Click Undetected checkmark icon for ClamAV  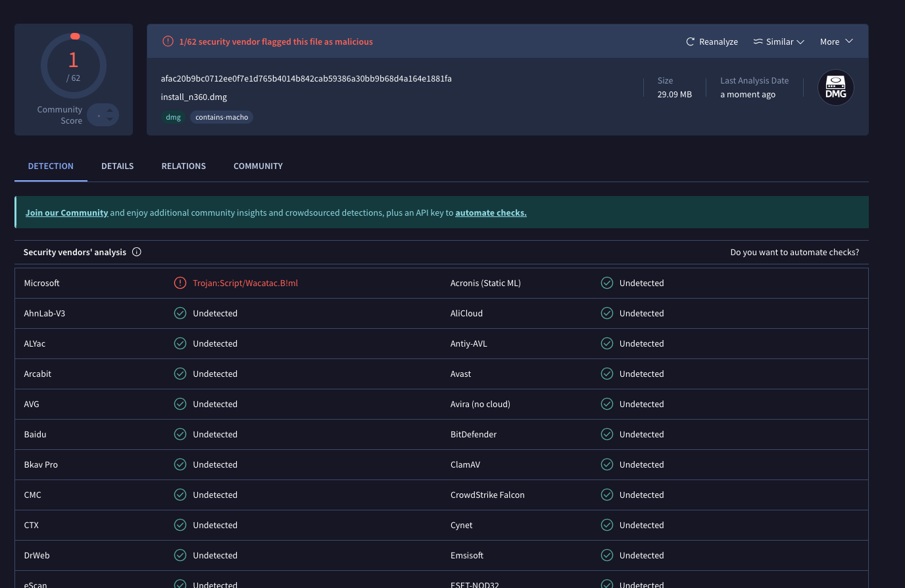[x=607, y=464]
